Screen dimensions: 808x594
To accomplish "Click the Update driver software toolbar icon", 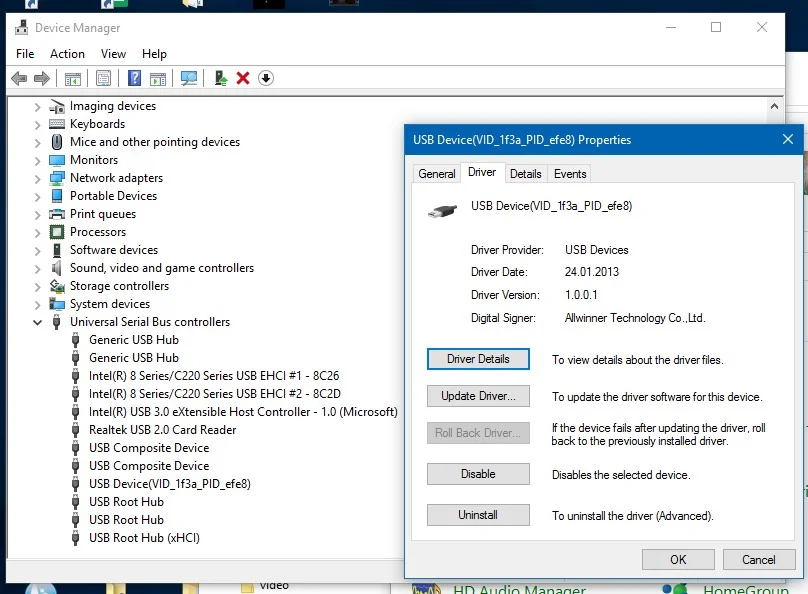I will 221,78.
